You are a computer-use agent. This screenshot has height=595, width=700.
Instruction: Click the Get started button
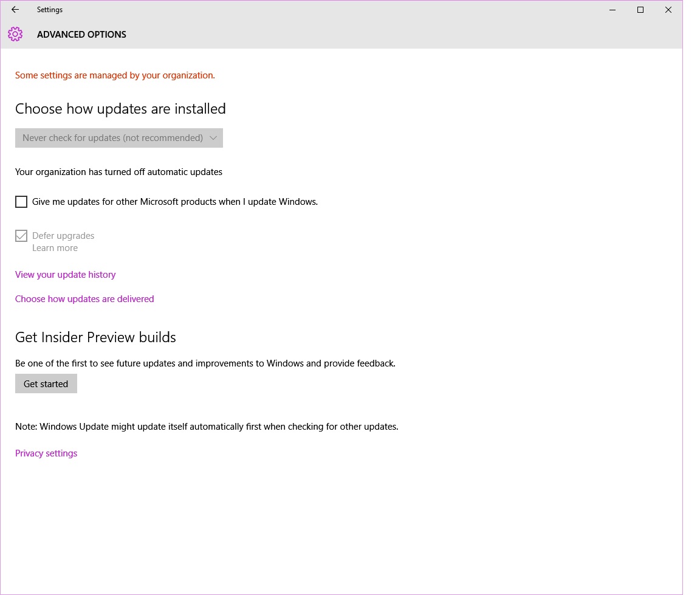point(46,384)
